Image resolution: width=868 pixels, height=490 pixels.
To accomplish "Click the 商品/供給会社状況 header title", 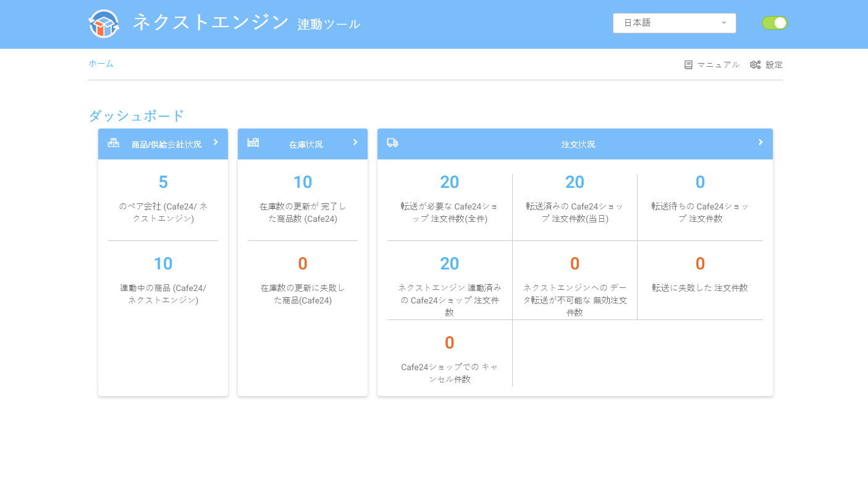I will click(x=166, y=145).
